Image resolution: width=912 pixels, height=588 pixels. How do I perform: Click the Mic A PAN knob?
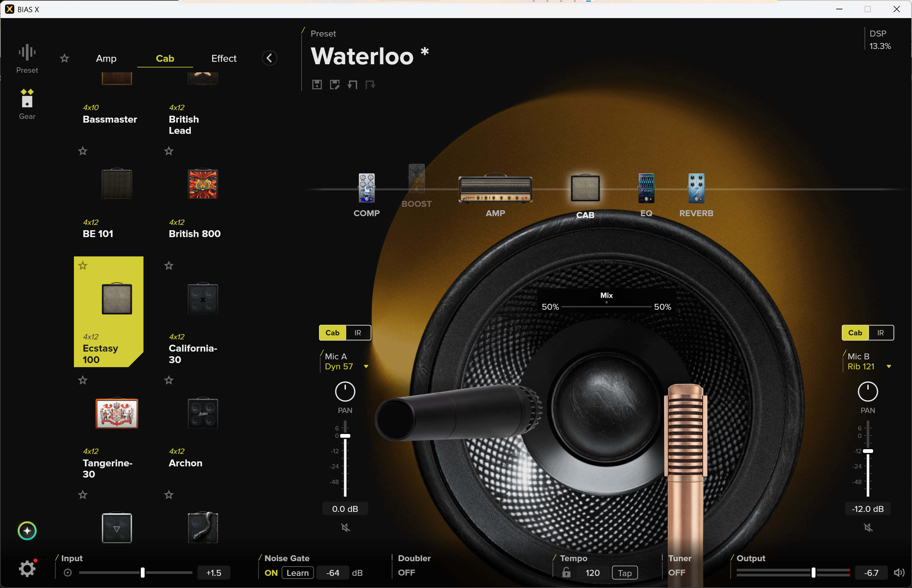[x=345, y=391]
